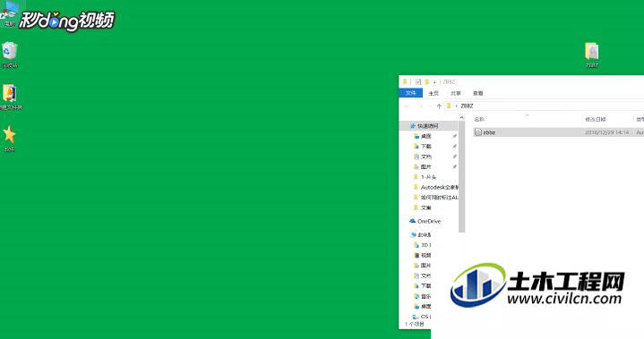644x339 pixels.
Task: Select the zbbz file
Action: (x=559, y=132)
